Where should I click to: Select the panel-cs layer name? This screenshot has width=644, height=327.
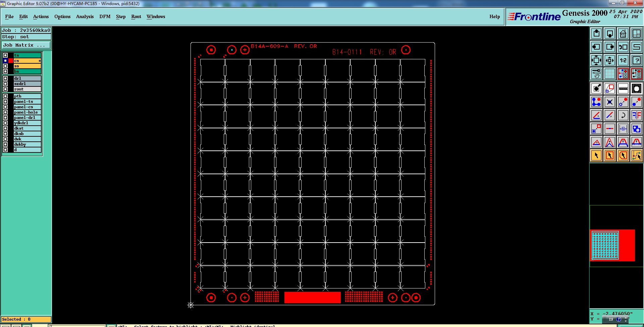pyautogui.click(x=28, y=107)
